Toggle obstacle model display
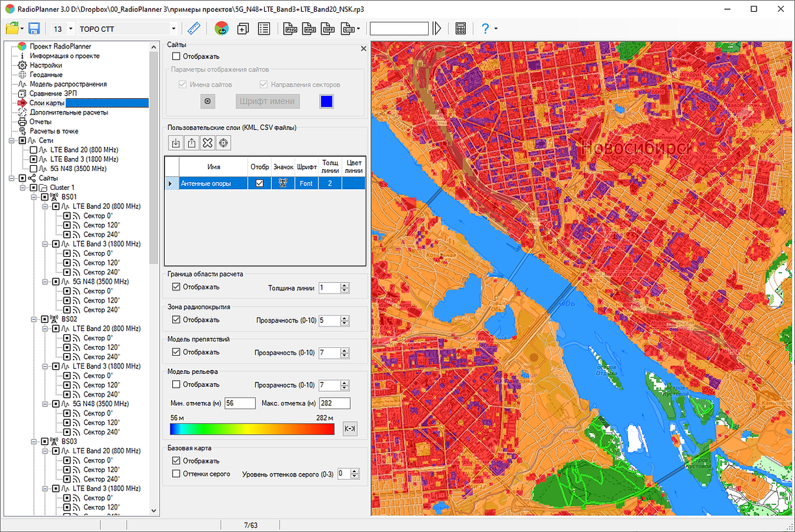 pos(176,352)
